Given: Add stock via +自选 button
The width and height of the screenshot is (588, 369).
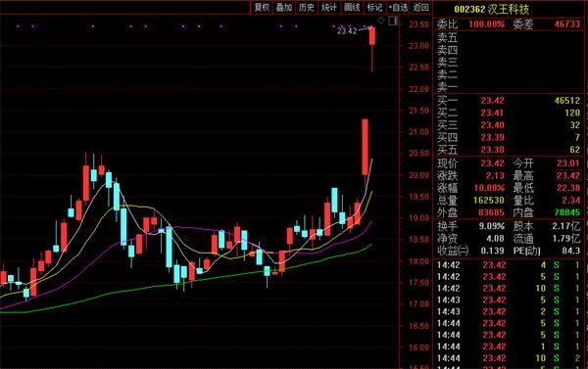Looking at the screenshot, I should [398, 7].
